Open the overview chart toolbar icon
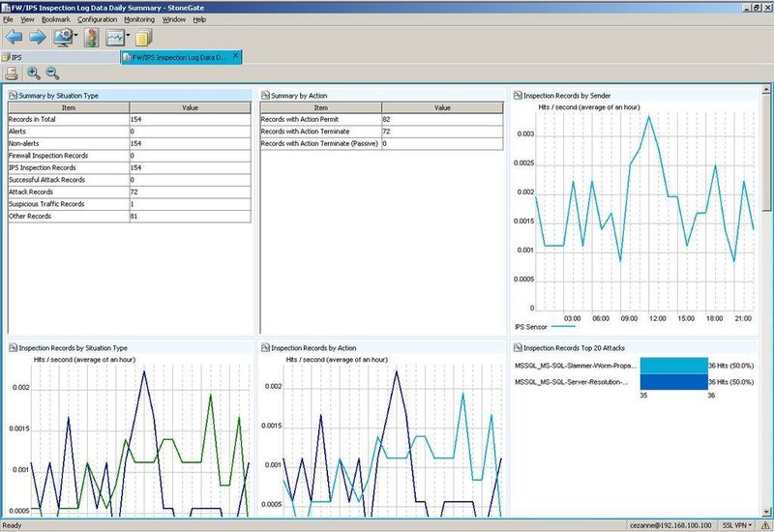The width and height of the screenshot is (774, 532). click(x=115, y=37)
